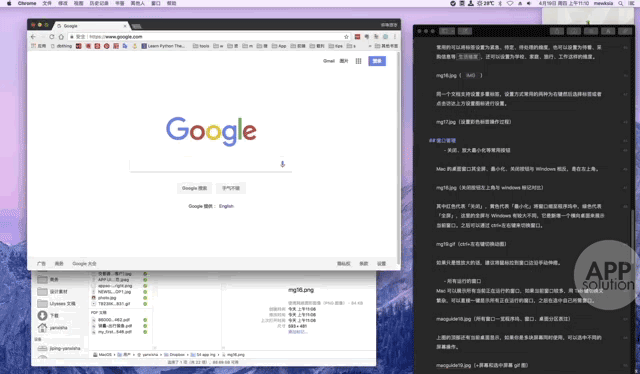This screenshot has width=640, height=374.
Task: Select yanxisha home folder in Finder sidebar
Action: [x=52, y=327]
